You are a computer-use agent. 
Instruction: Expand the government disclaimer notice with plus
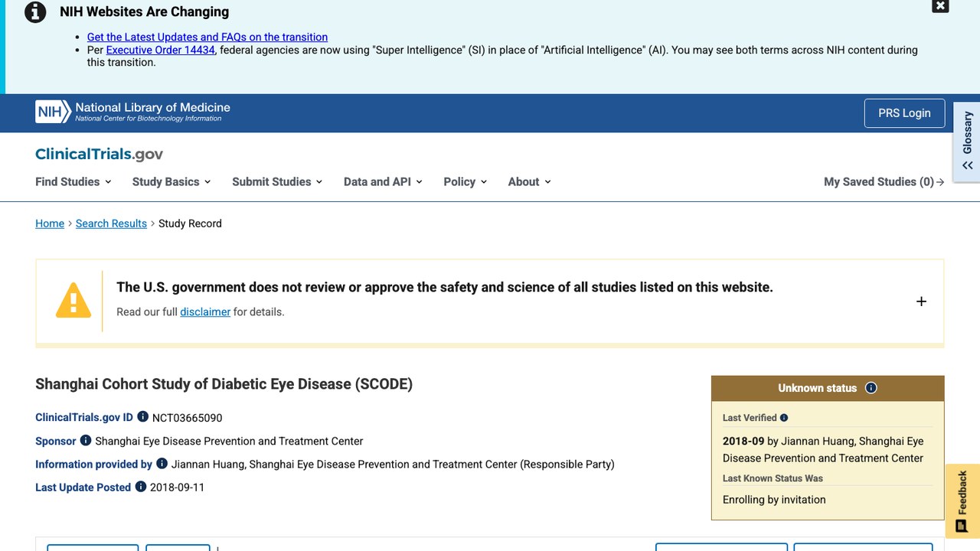921,302
